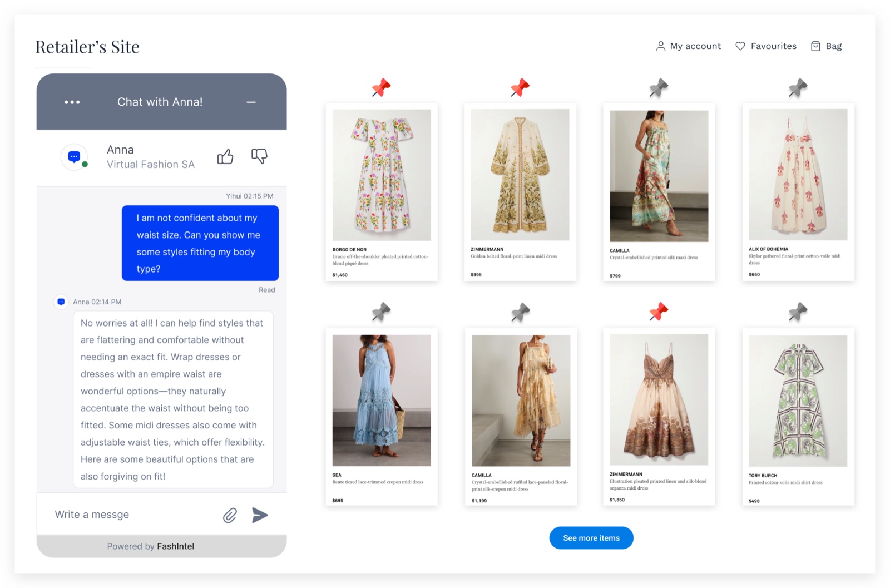Click the $660 price
This screenshot has width=890, height=588.
pyautogui.click(x=754, y=274)
